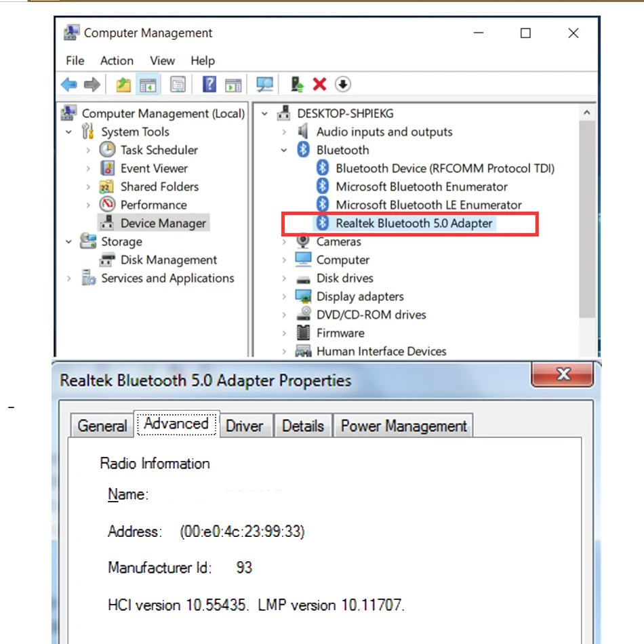Click the Device Manager icon in tree

tap(107, 222)
